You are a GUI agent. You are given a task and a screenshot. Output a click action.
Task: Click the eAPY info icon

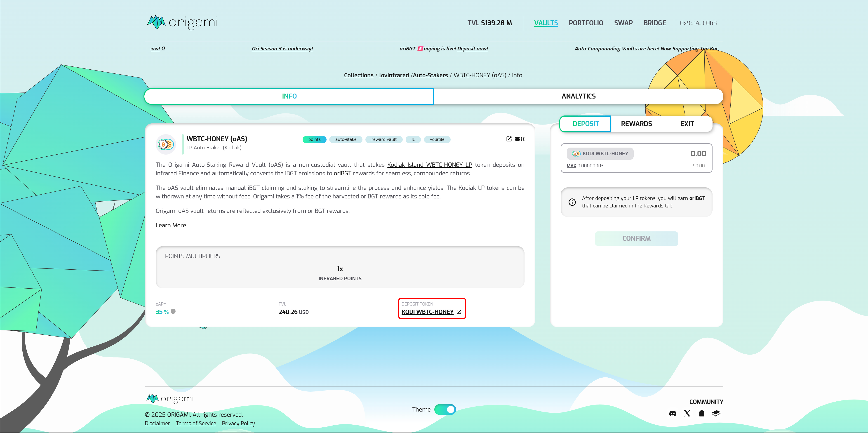[x=173, y=311]
